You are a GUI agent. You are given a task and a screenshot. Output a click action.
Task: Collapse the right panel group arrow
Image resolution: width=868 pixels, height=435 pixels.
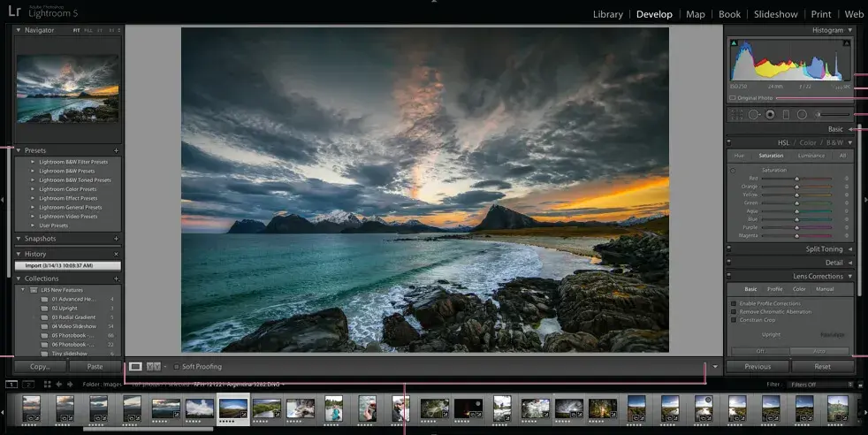(x=865, y=200)
